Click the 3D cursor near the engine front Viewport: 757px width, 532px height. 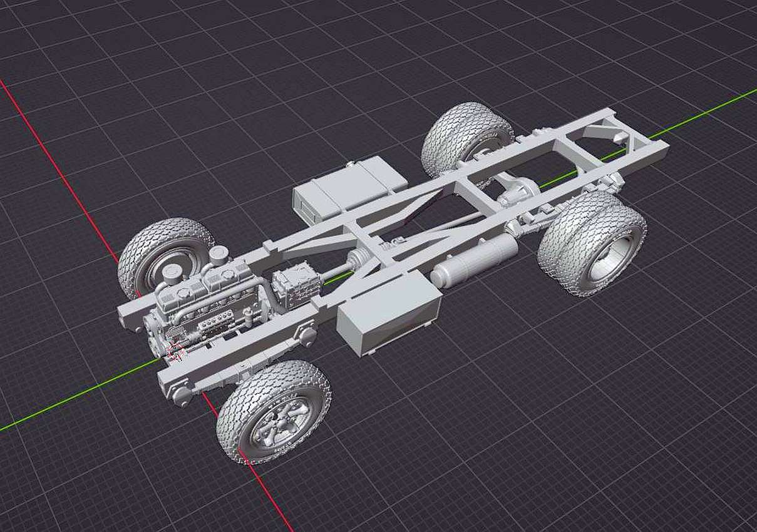[176, 352]
